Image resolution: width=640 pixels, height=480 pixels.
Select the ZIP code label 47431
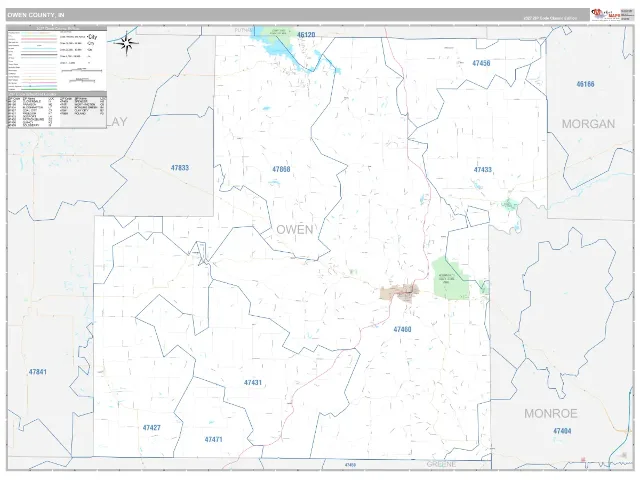[253, 382]
